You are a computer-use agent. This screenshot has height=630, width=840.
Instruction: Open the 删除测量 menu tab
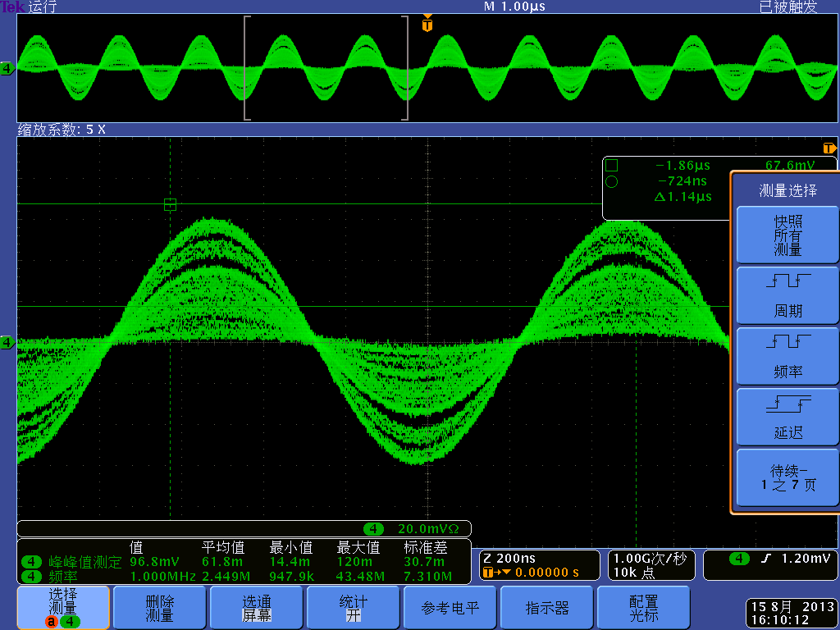(x=160, y=608)
